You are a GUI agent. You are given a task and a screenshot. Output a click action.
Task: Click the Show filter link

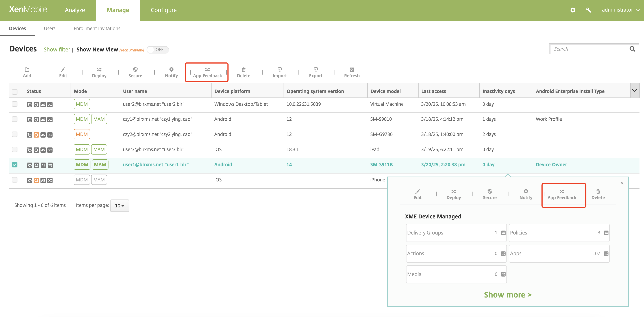[x=57, y=49]
